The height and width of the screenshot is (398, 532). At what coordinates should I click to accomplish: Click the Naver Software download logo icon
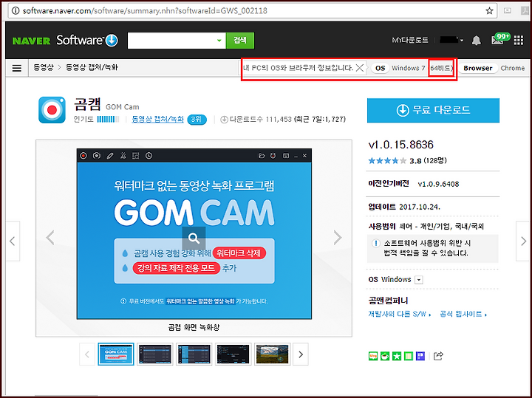112,41
